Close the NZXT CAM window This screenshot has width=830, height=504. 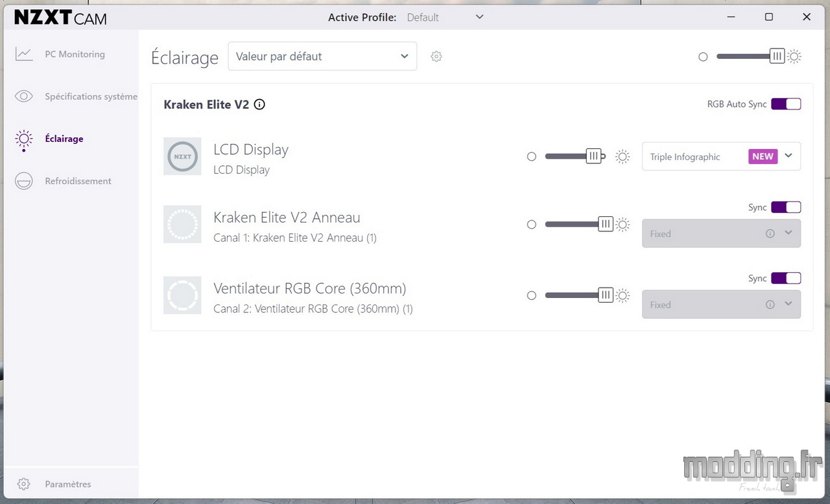pyautogui.click(x=807, y=17)
